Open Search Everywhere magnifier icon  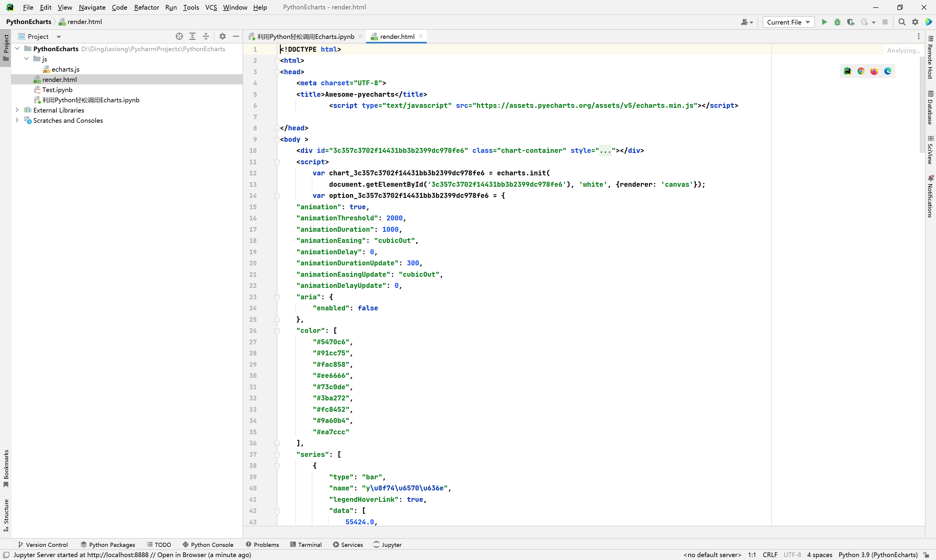click(x=902, y=22)
